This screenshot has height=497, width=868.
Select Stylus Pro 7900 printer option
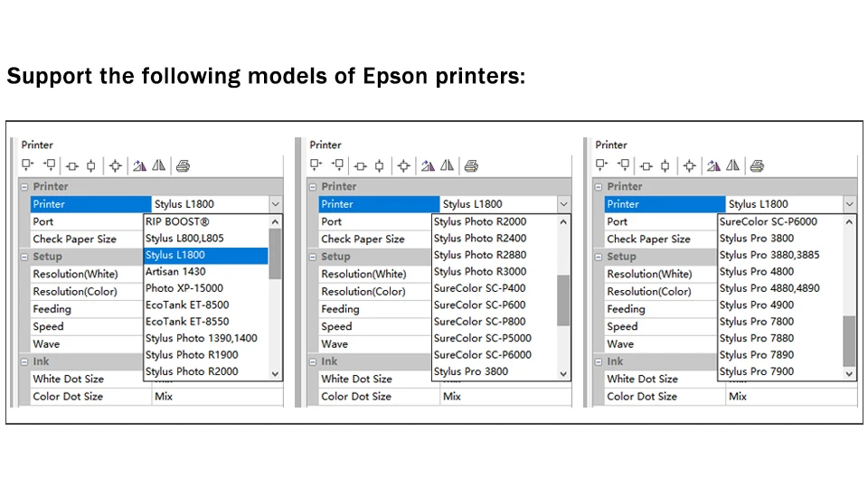(780, 371)
